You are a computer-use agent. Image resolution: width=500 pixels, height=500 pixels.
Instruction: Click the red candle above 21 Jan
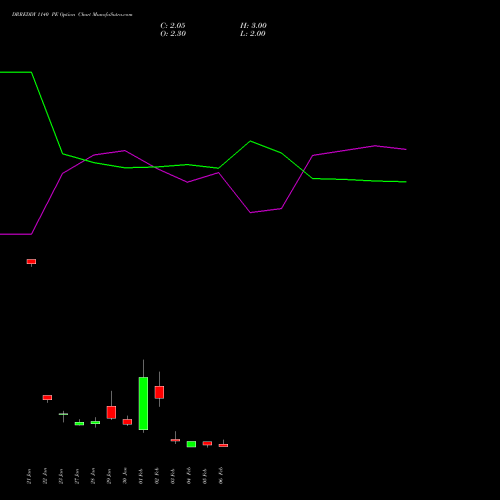[x=31, y=262]
